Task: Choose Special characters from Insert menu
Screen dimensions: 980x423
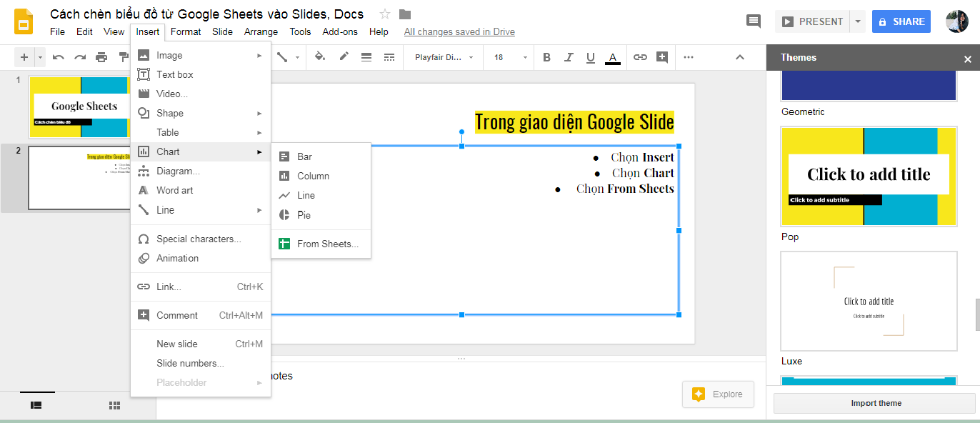Action: click(x=201, y=239)
